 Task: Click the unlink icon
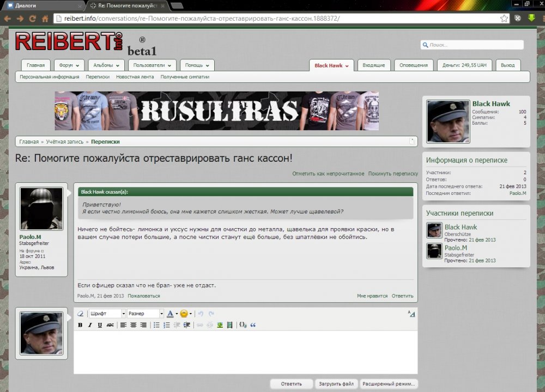(x=210, y=325)
